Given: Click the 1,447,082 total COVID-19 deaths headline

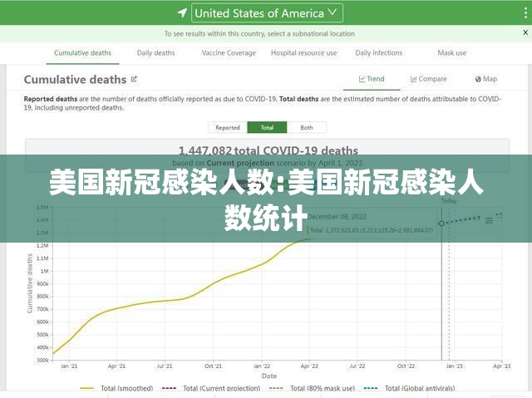Looking at the screenshot, I should tap(268, 150).
